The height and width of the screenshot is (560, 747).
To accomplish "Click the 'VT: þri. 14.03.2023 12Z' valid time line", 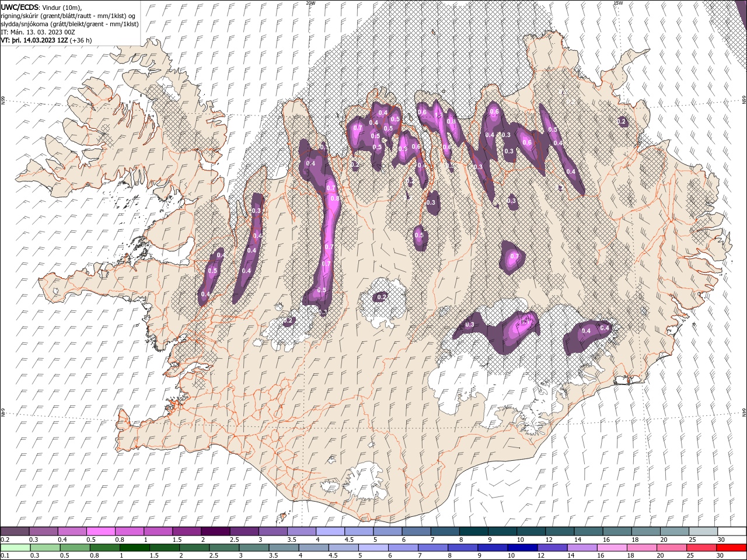I will [x=47, y=40].
